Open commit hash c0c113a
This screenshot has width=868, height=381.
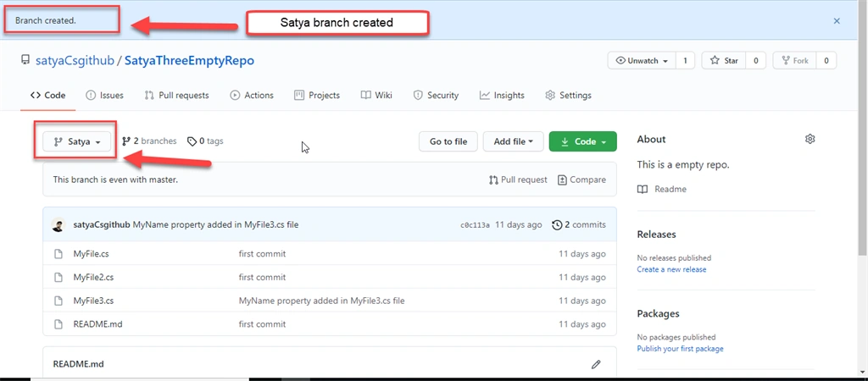(475, 225)
